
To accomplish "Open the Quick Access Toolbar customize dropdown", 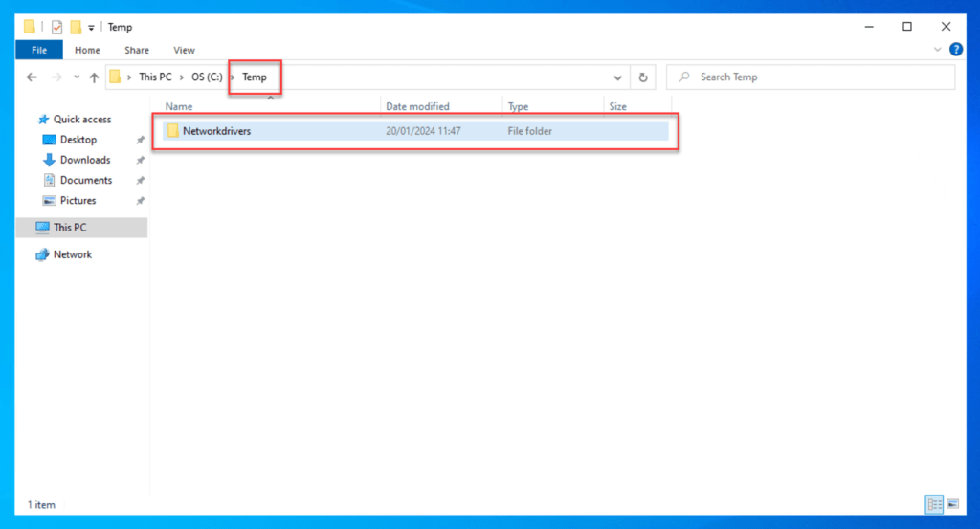I will pos(92,28).
